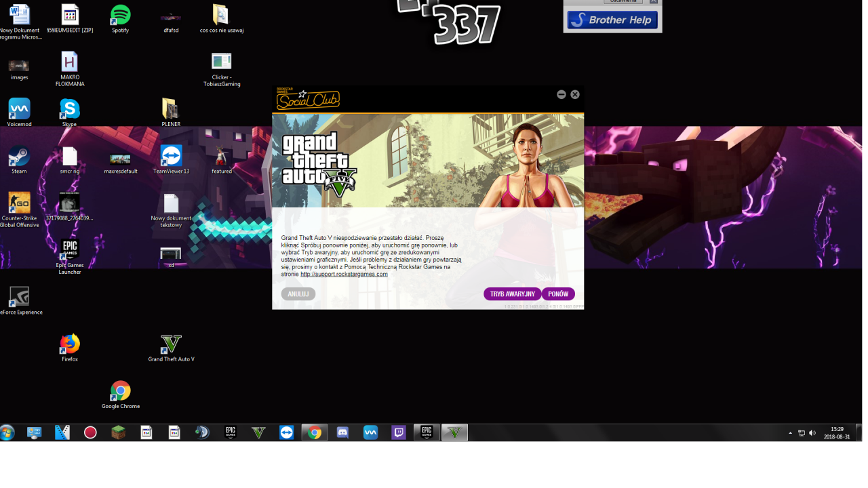
Task: Open the Discord icon in the taskbar
Action: (x=342, y=432)
